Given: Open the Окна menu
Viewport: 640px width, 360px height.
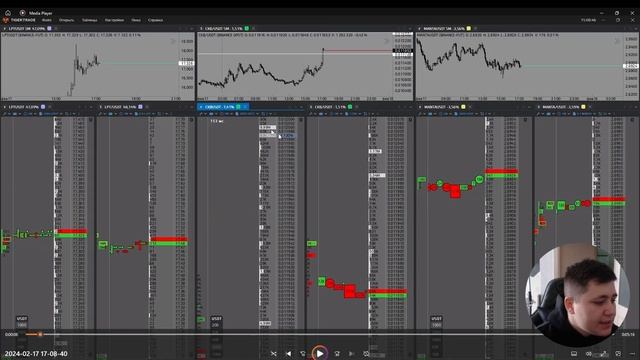Looking at the screenshot, I should click(x=136, y=20).
